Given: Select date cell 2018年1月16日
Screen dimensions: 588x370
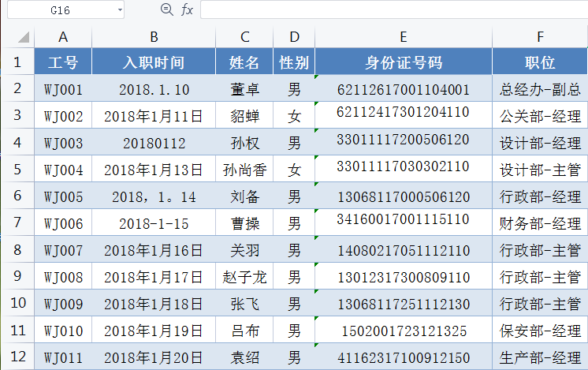Looking at the screenshot, I should 154,249.
